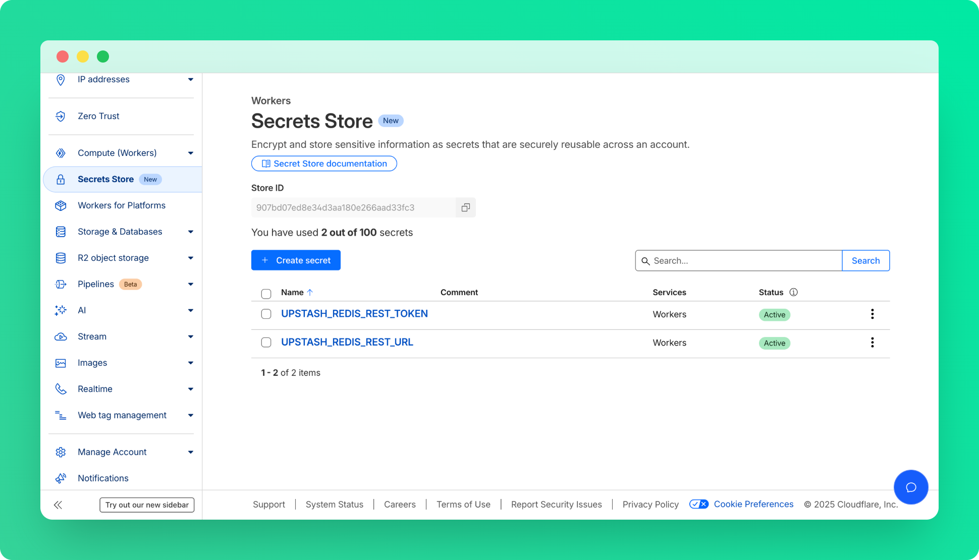
Task: Click Try out our new sidebar button
Action: point(147,505)
